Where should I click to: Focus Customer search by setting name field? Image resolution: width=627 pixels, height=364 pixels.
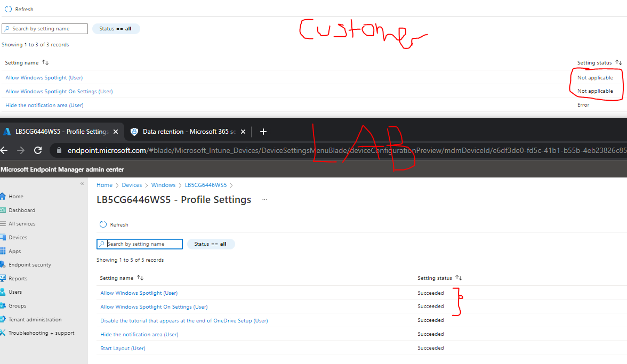(45, 29)
